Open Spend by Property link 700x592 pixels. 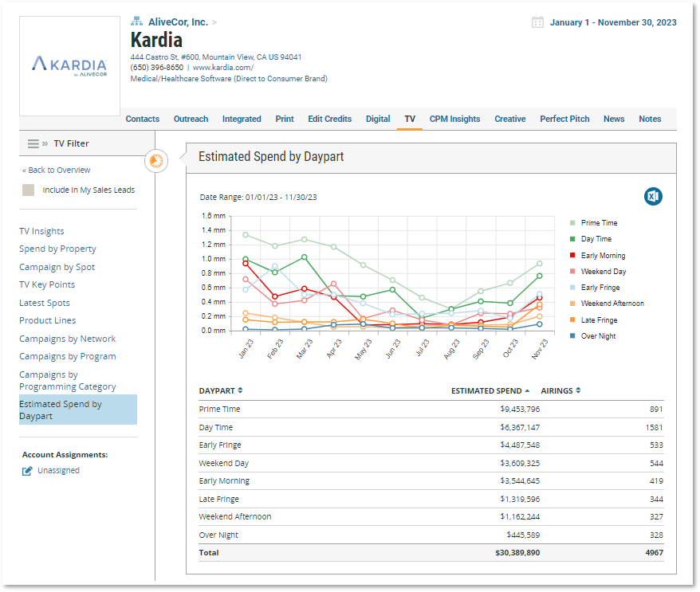pos(57,249)
